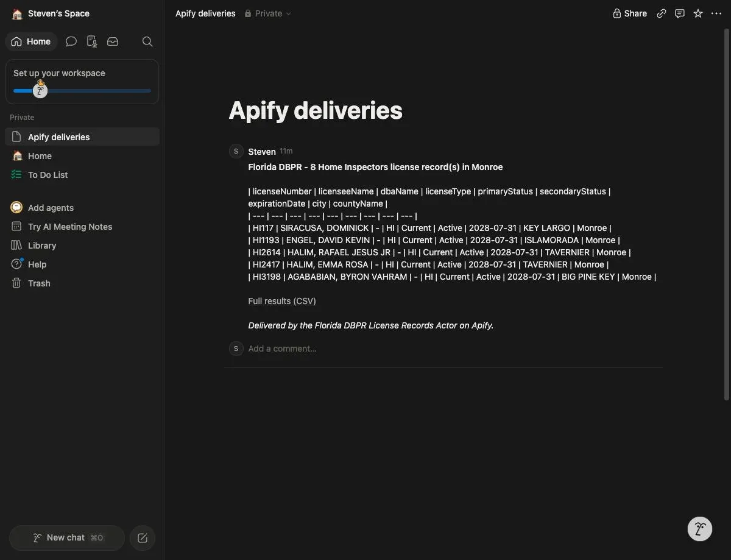The height and width of the screenshot is (560, 731).
Task: Click Add agents in sidebar
Action: tap(82, 208)
